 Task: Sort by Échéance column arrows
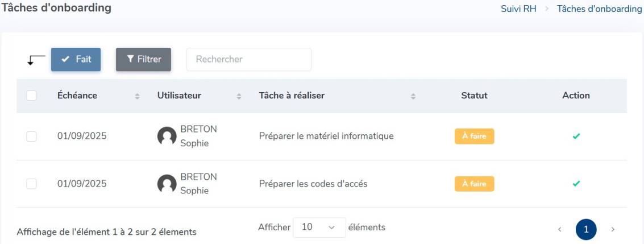point(137,96)
